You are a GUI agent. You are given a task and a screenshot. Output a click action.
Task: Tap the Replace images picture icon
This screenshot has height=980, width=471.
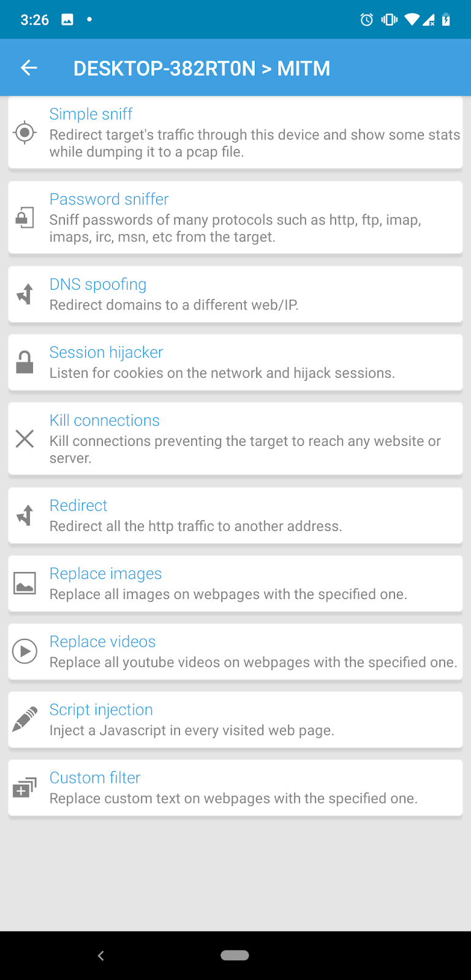pyautogui.click(x=24, y=583)
